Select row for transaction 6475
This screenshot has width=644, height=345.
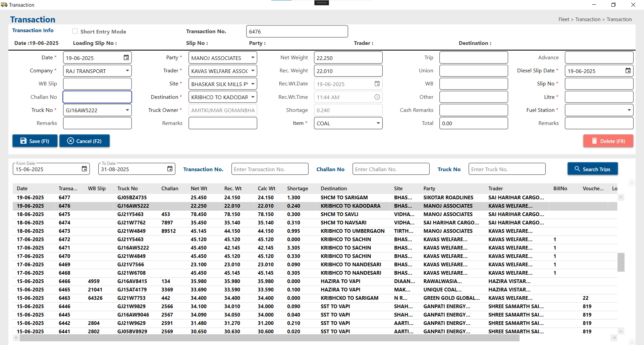315,214
